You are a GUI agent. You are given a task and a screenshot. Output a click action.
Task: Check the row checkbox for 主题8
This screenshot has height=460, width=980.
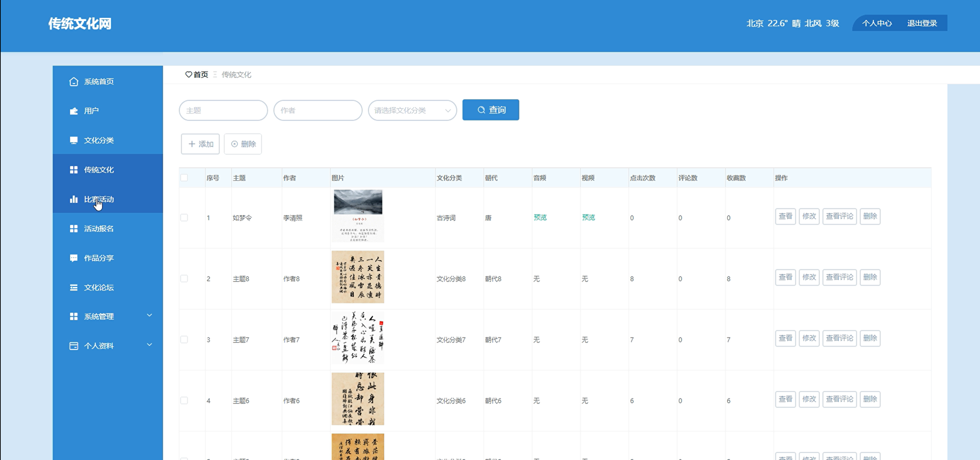pos(184,278)
